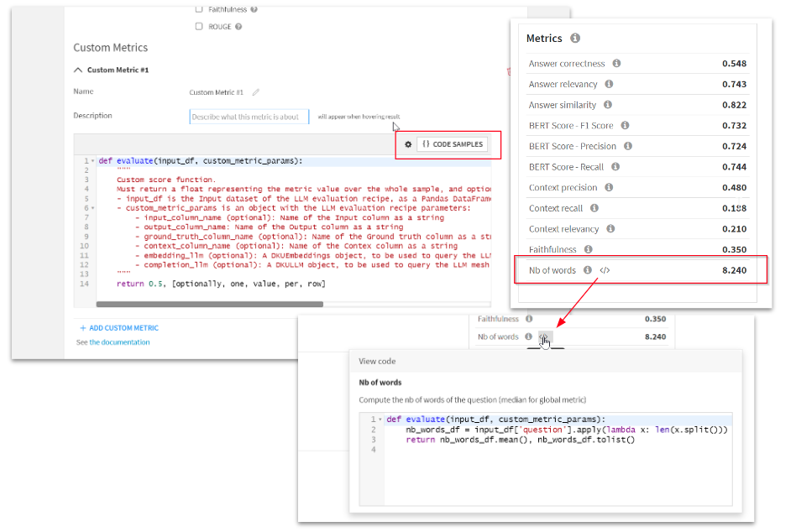
Task: Click the info icon beside Context precision
Action: (x=609, y=188)
